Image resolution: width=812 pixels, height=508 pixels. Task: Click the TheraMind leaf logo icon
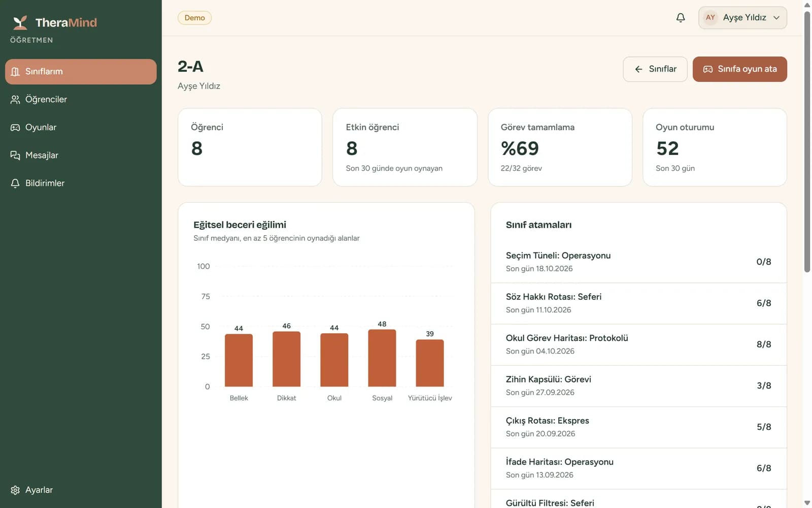tap(20, 22)
